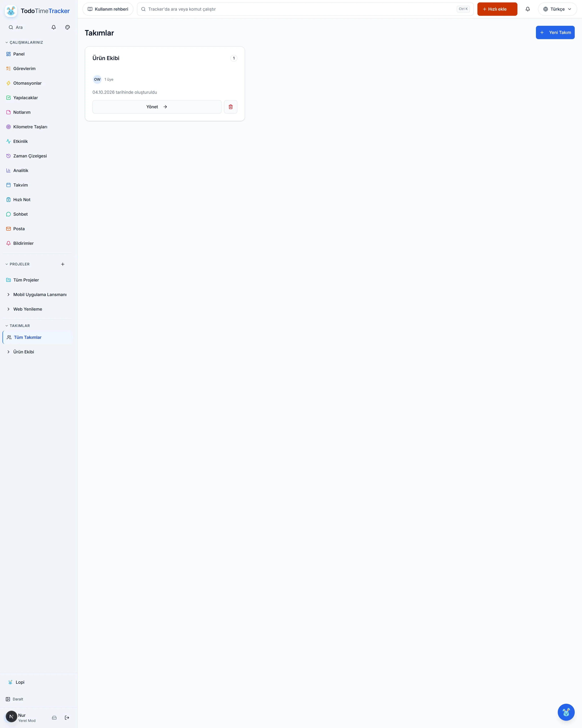The height and width of the screenshot is (728, 582).
Task: Open the Lopi rabbit floating chat button
Action: [x=566, y=712]
